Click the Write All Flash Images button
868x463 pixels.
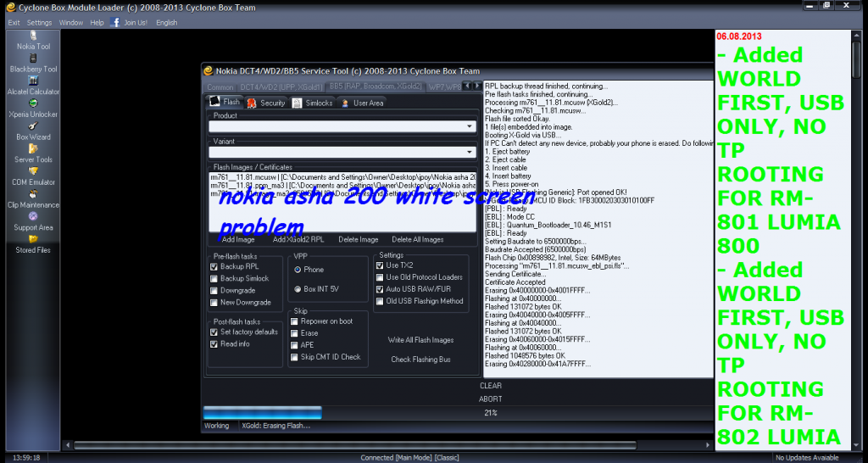[x=421, y=340]
